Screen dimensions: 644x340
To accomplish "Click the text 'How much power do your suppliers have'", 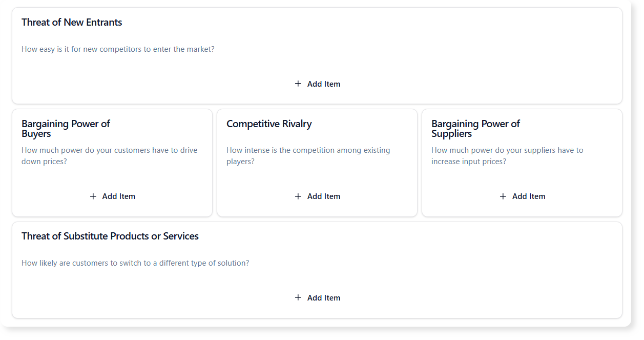I will [x=502, y=150].
